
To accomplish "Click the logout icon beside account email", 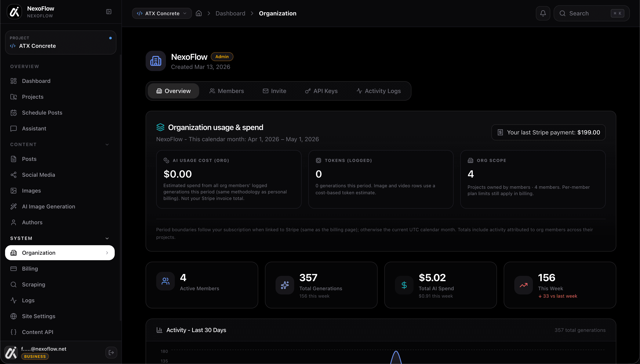I will 111,353.
